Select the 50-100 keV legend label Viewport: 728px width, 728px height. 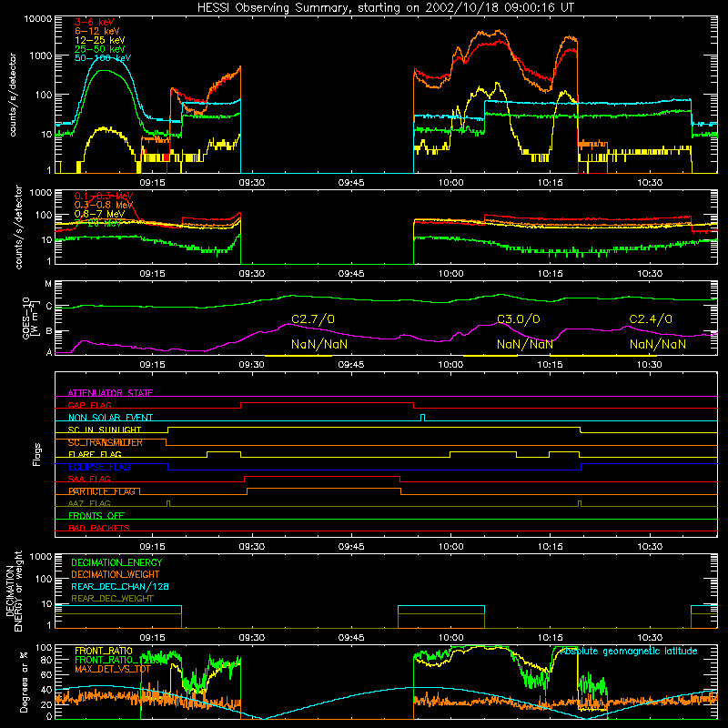[103, 58]
